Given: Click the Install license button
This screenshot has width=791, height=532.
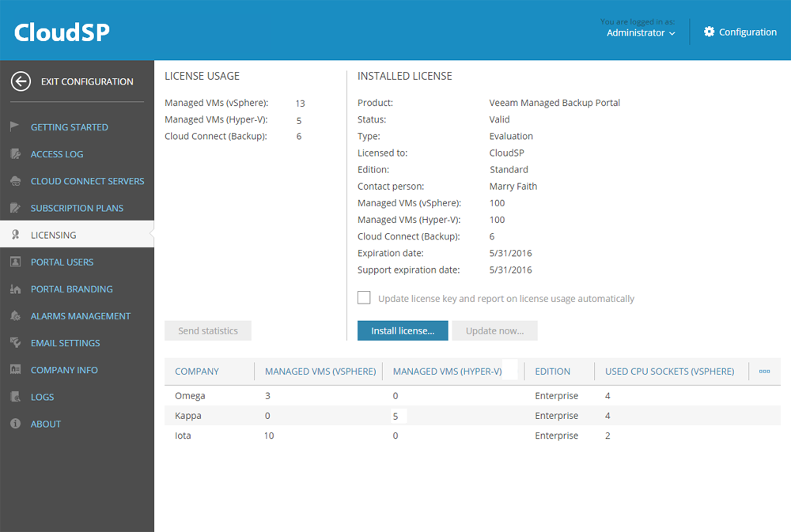Looking at the screenshot, I should pos(403,330).
